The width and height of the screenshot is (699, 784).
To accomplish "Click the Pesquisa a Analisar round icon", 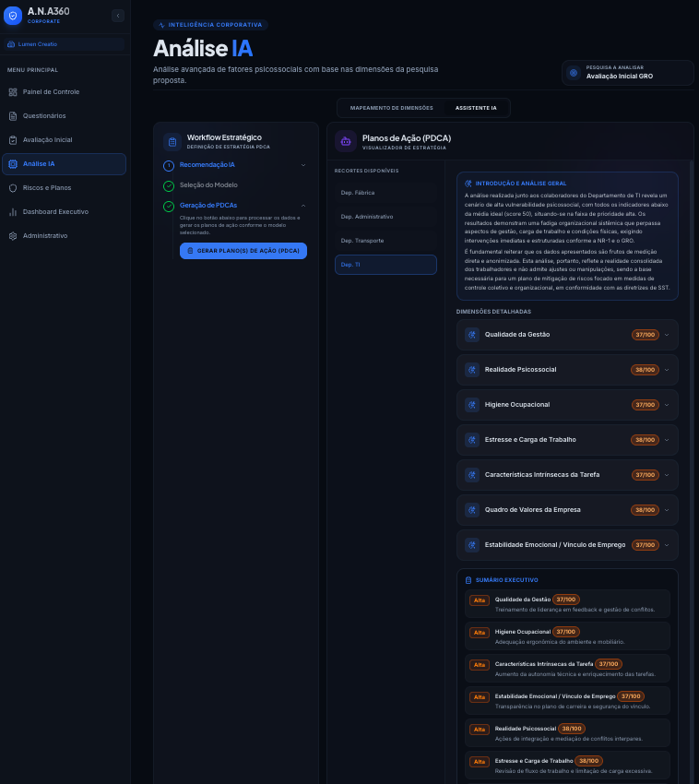I will 574,73.
